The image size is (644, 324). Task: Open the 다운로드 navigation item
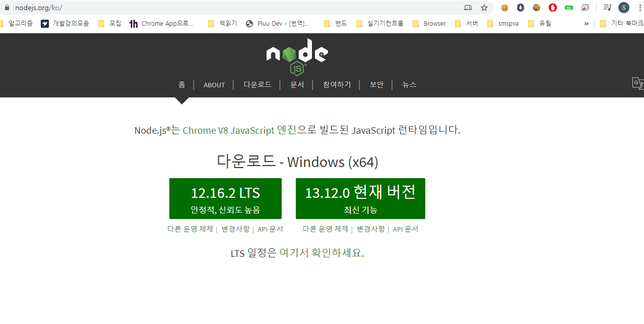click(257, 84)
